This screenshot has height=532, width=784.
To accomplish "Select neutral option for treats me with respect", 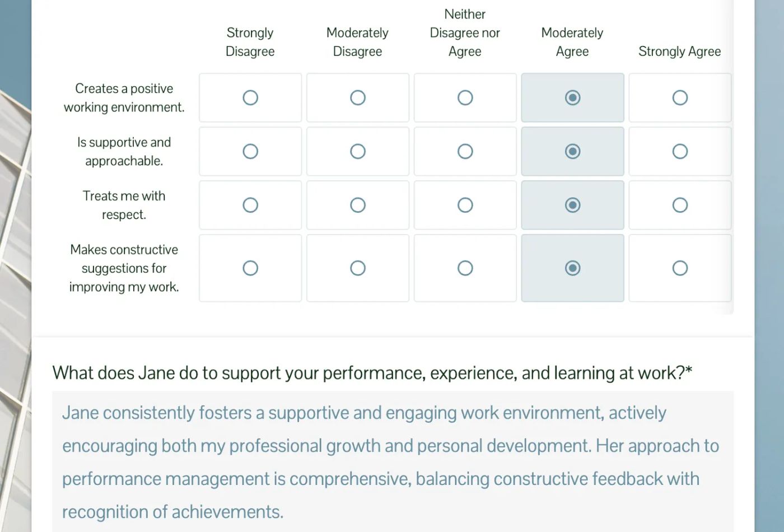I will (x=465, y=206).
